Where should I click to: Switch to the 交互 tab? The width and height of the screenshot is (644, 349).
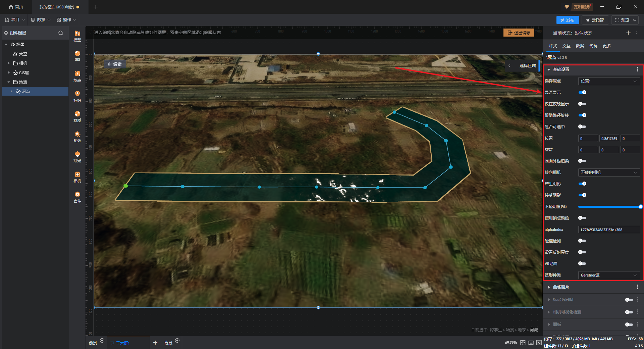(566, 46)
